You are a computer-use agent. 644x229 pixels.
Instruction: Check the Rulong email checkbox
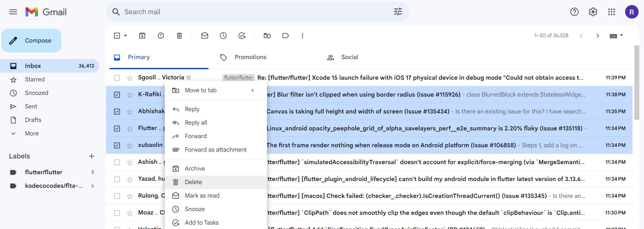pyautogui.click(x=117, y=196)
